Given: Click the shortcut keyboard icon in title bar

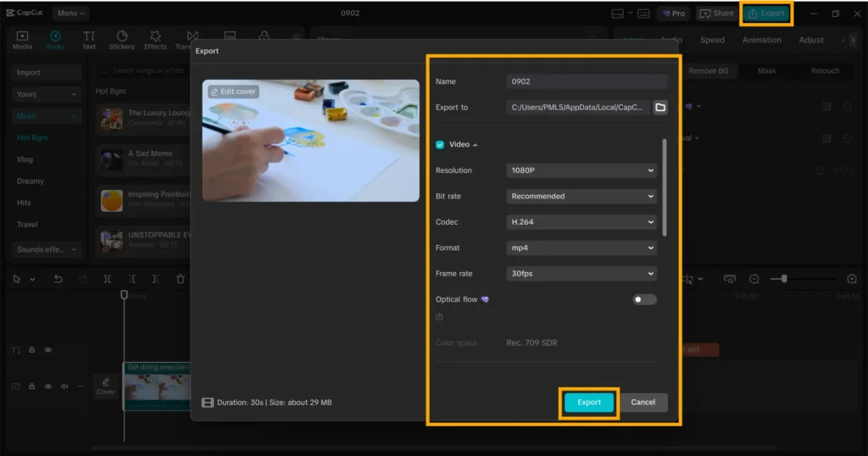Looking at the screenshot, I should (643, 14).
